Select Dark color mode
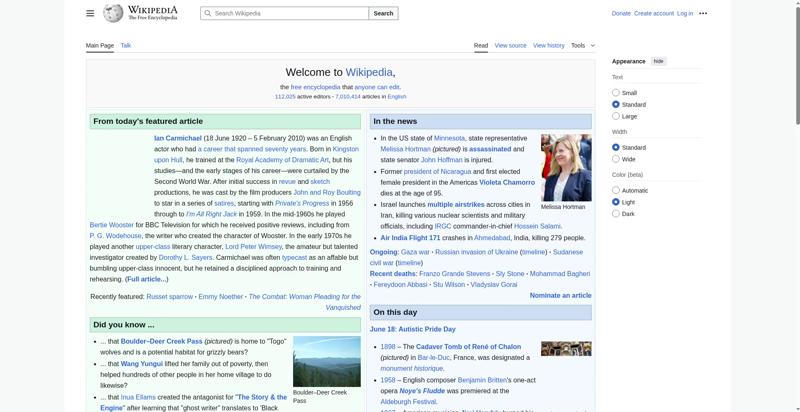The image size is (800, 412). (616, 214)
